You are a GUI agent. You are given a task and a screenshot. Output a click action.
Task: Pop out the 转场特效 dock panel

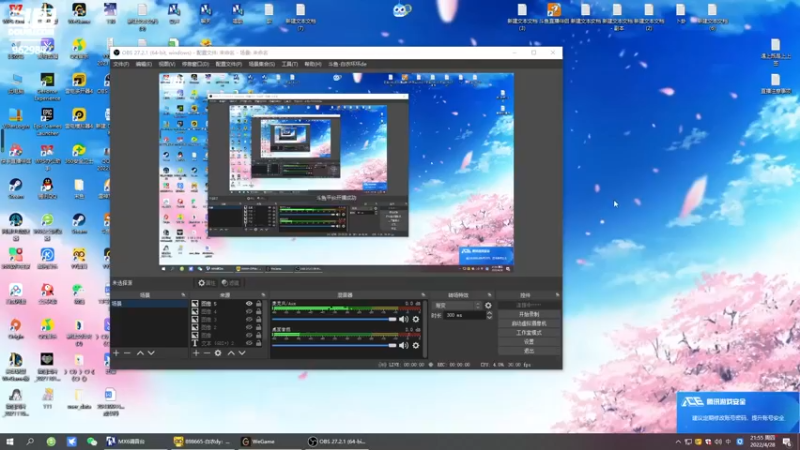point(489,295)
